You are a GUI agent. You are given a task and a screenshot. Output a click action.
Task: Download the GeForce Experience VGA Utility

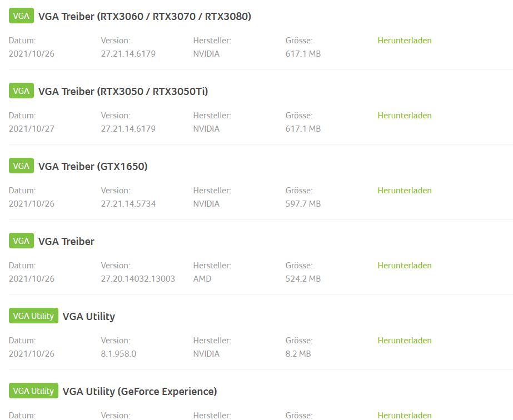click(x=404, y=415)
